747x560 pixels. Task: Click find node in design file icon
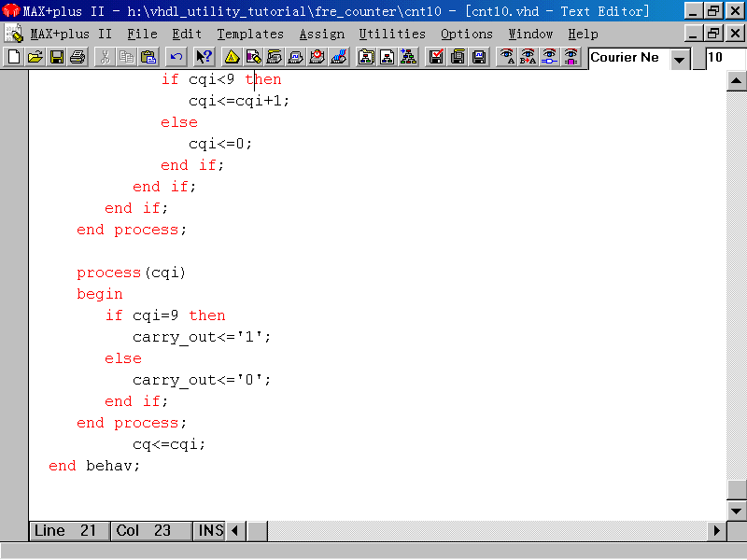point(550,57)
